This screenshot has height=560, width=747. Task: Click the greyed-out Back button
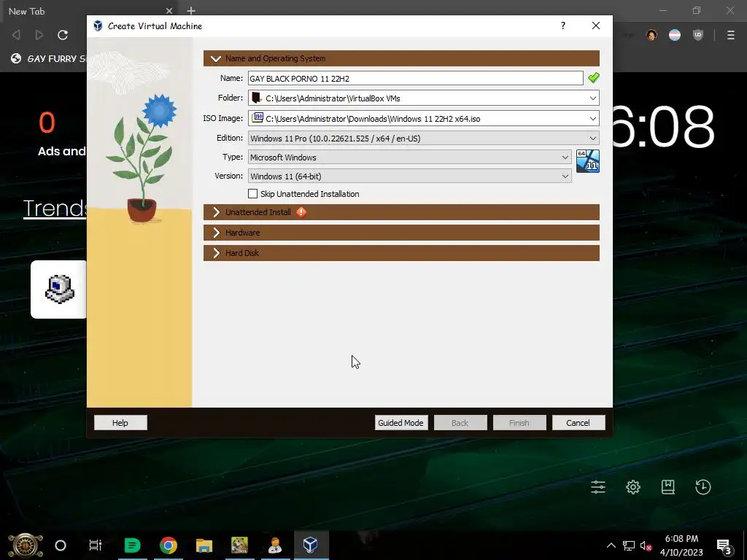click(460, 423)
